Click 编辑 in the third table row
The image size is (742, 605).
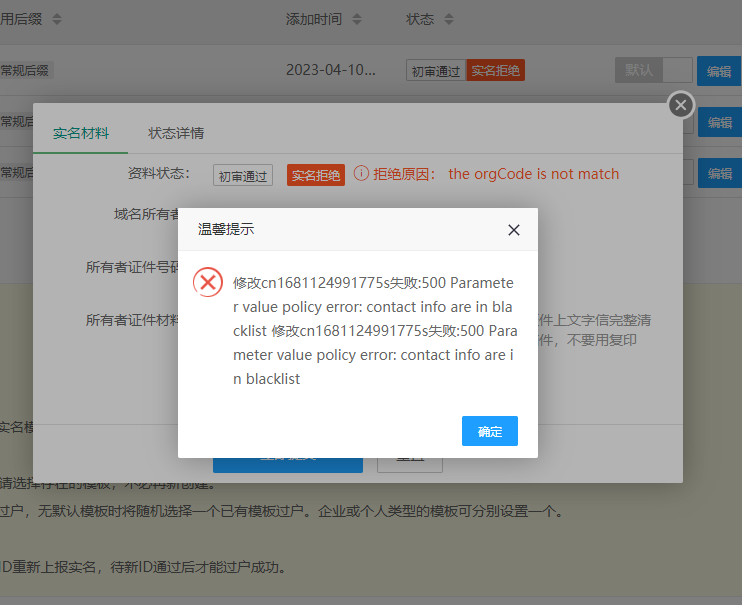(x=718, y=173)
